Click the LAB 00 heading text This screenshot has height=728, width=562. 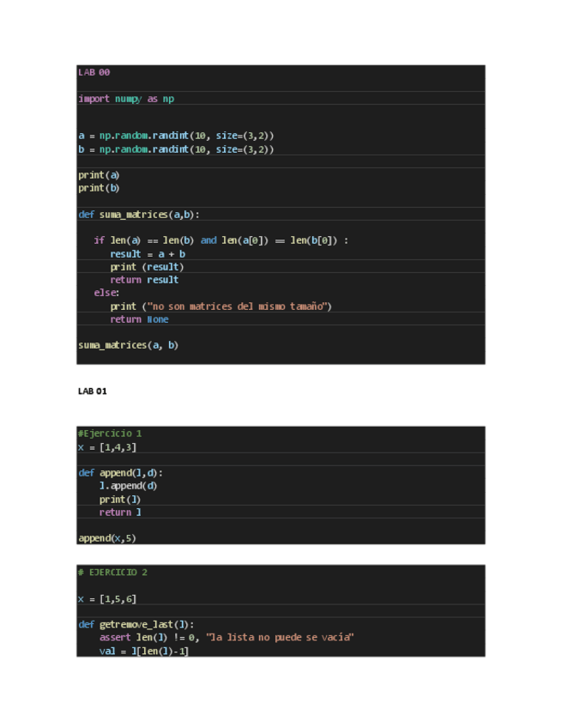click(x=94, y=72)
